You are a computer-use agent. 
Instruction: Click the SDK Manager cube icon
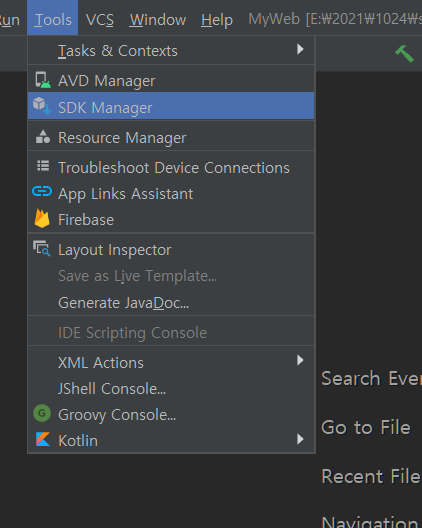point(42,106)
